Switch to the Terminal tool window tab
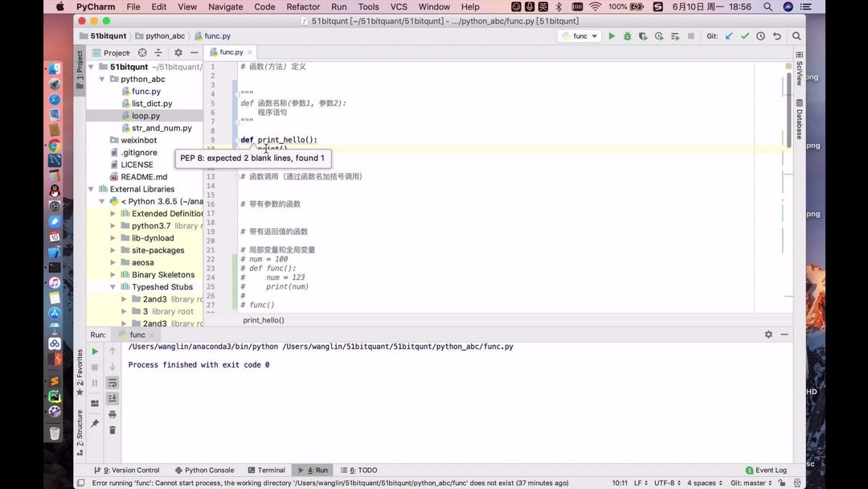This screenshot has height=489, width=868. (270, 470)
